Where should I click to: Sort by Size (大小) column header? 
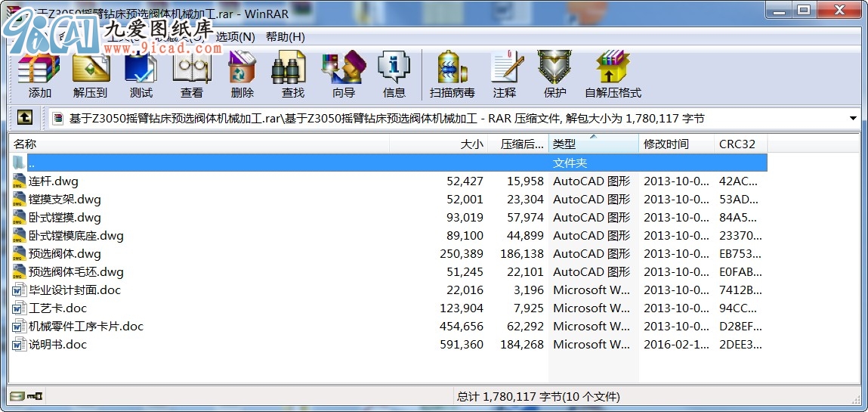(438, 144)
